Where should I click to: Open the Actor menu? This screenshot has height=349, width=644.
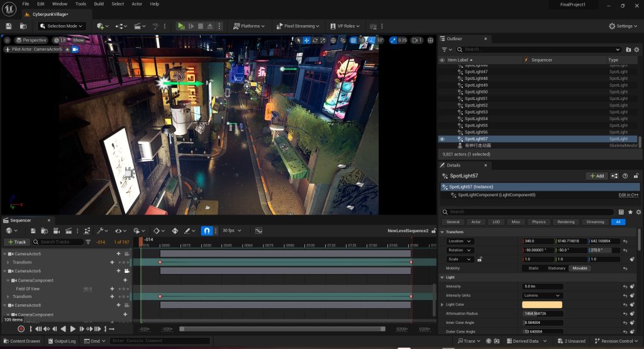coord(136,4)
